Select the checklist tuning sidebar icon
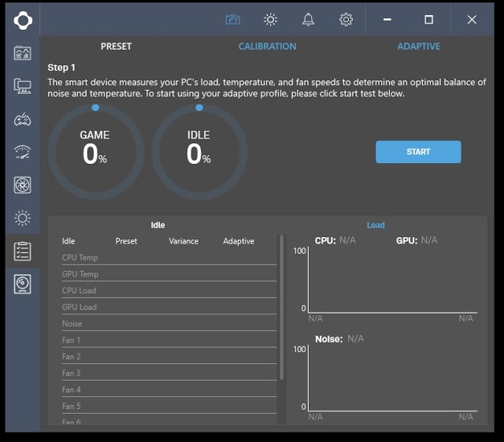The height and width of the screenshot is (442, 504). (x=23, y=251)
